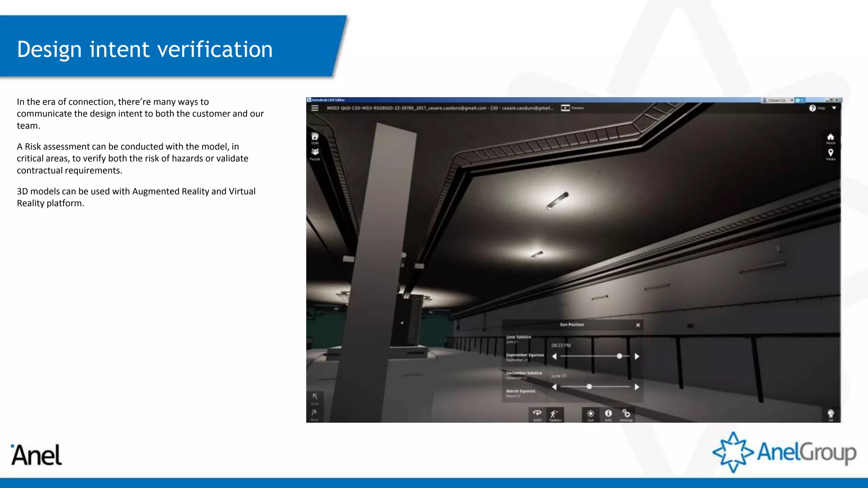Open the Settings gears icon
Image resolution: width=868 pixels, height=488 pixels.
(x=626, y=415)
